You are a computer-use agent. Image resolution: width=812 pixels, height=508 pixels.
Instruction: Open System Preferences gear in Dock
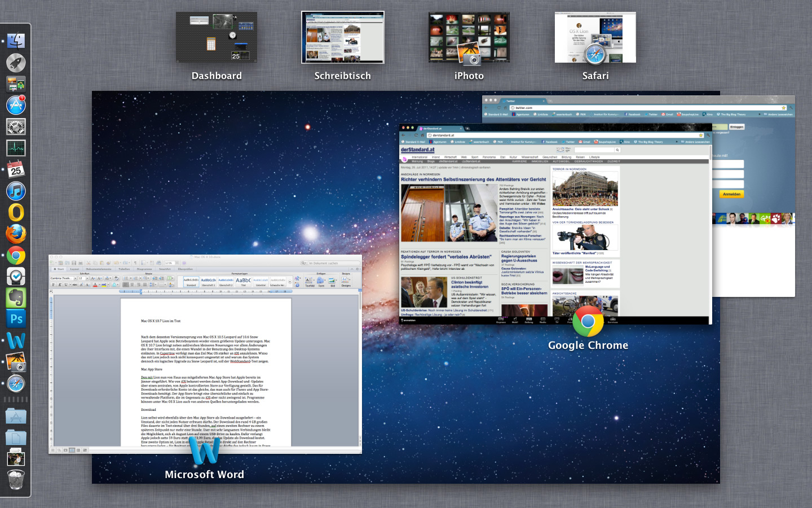[16, 126]
